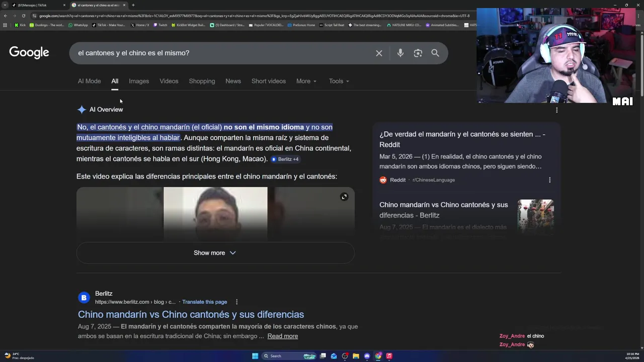Image resolution: width=644 pixels, height=362 pixels.
Task: Open the PreSonus Home bookmark
Action: point(301,25)
